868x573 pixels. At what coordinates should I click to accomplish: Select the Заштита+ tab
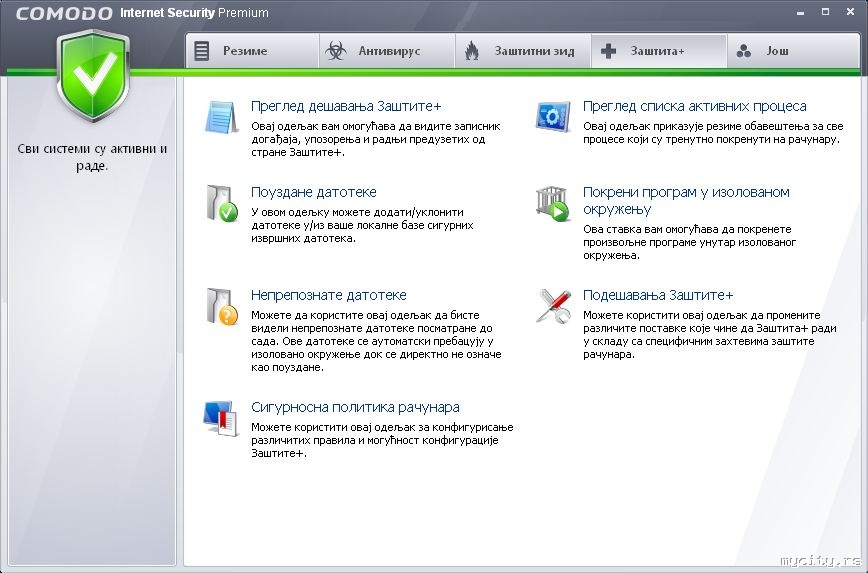(x=659, y=51)
